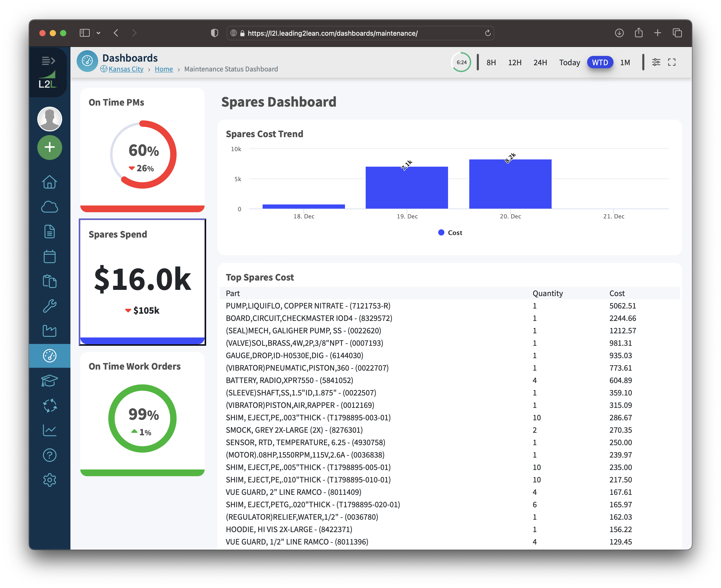Click HOODIE, HI VIS 2X-LARGE row

(x=450, y=530)
